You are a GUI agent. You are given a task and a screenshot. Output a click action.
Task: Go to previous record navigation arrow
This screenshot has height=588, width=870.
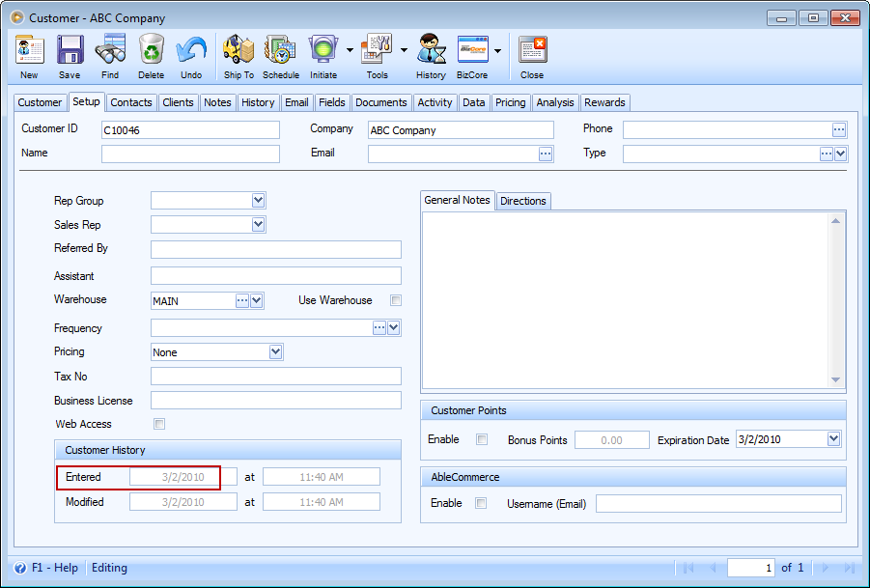coord(713,568)
